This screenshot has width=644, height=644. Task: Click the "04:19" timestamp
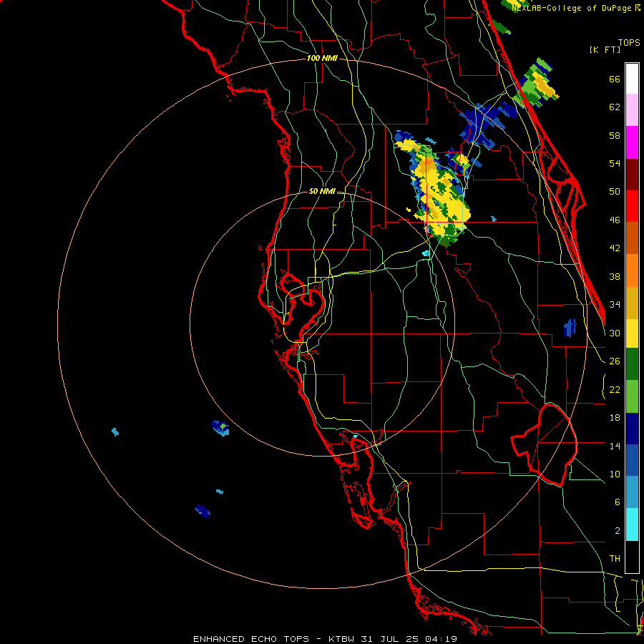click(441, 639)
